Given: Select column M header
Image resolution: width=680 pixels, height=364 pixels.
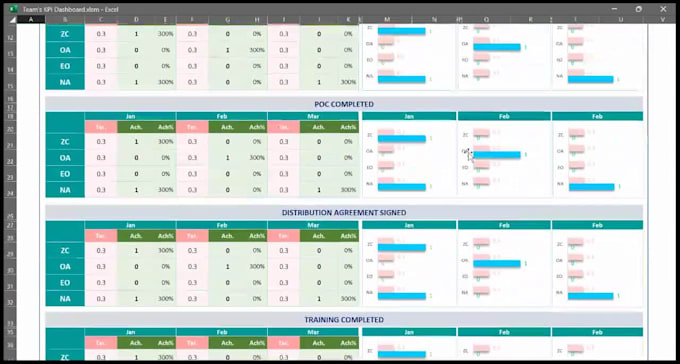Looking at the screenshot, I should (387, 20).
